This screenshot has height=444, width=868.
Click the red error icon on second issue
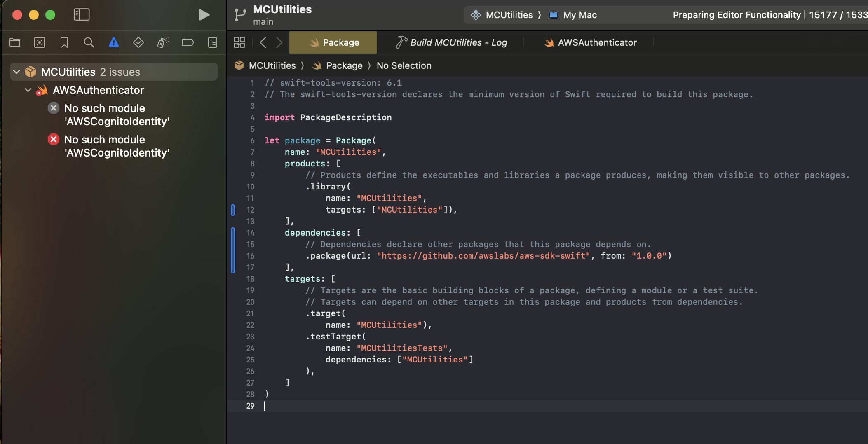(x=54, y=139)
